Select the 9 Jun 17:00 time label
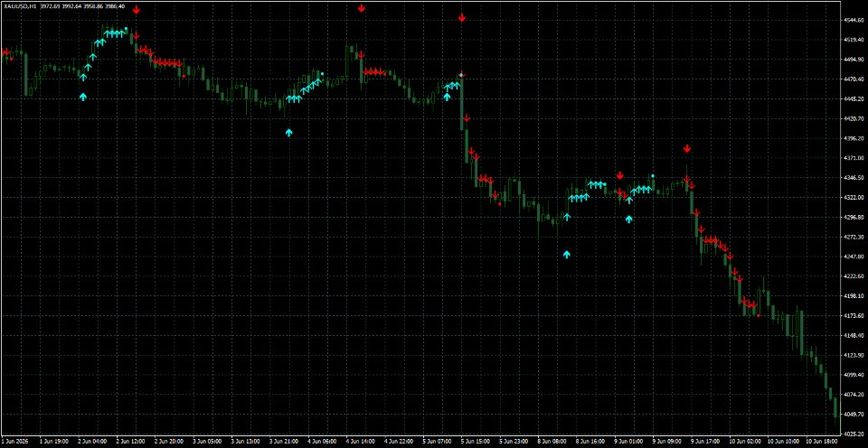 click(706, 442)
